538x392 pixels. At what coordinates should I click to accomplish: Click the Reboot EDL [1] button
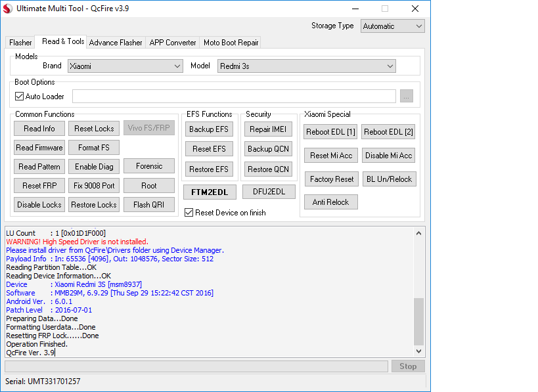coord(330,132)
